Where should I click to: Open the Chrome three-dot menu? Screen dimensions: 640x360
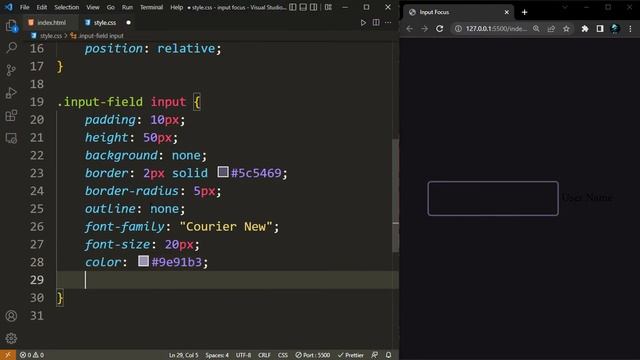click(x=631, y=29)
